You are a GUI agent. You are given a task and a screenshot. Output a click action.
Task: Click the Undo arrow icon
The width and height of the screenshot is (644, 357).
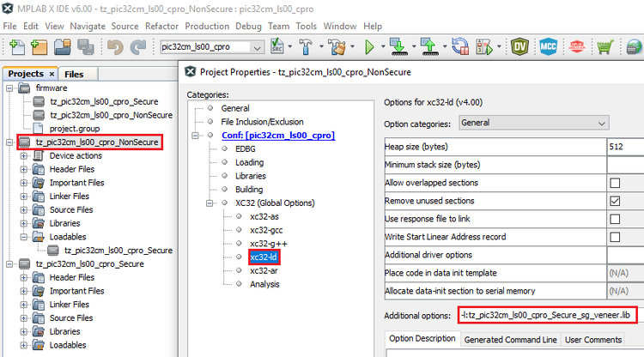pyautogui.click(x=114, y=46)
